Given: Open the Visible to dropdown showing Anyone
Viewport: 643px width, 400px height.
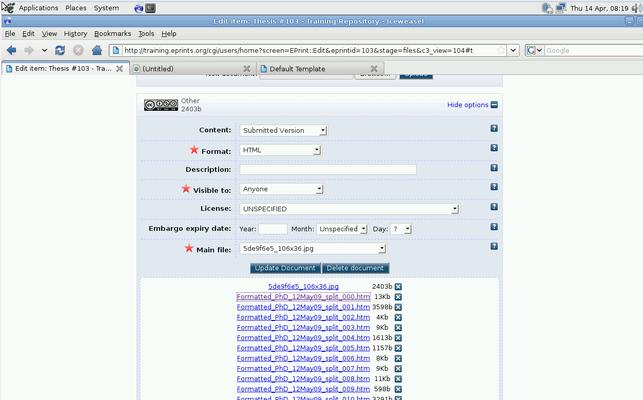Looking at the screenshot, I should [281, 189].
